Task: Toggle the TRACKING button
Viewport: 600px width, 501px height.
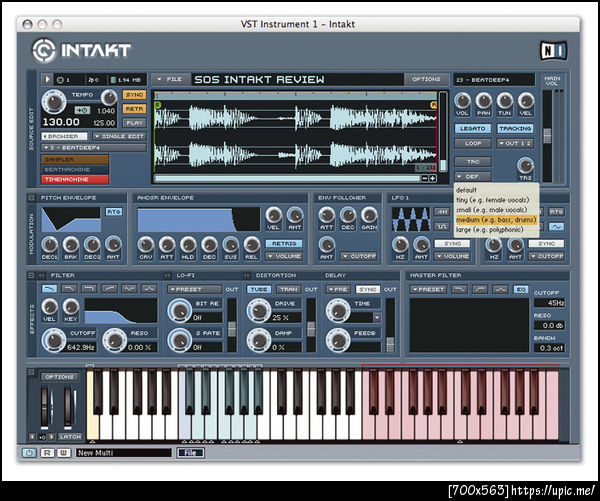Action: pos(515,129)
